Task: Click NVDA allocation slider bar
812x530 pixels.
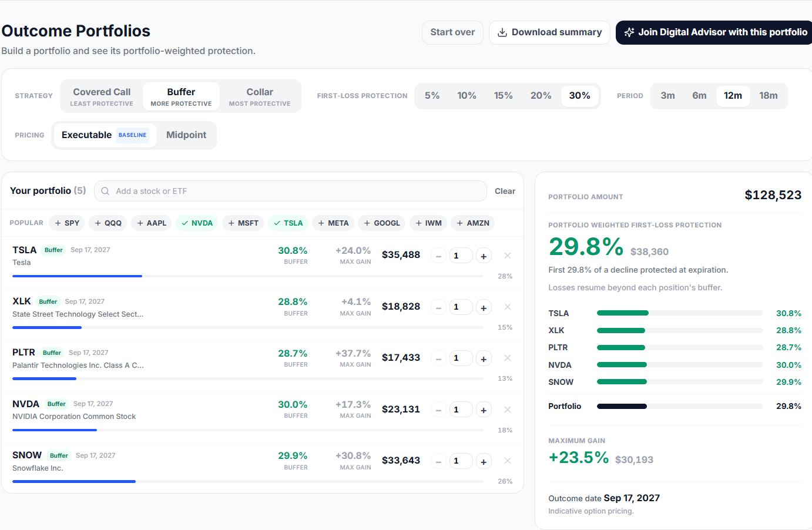Action: 248,430
